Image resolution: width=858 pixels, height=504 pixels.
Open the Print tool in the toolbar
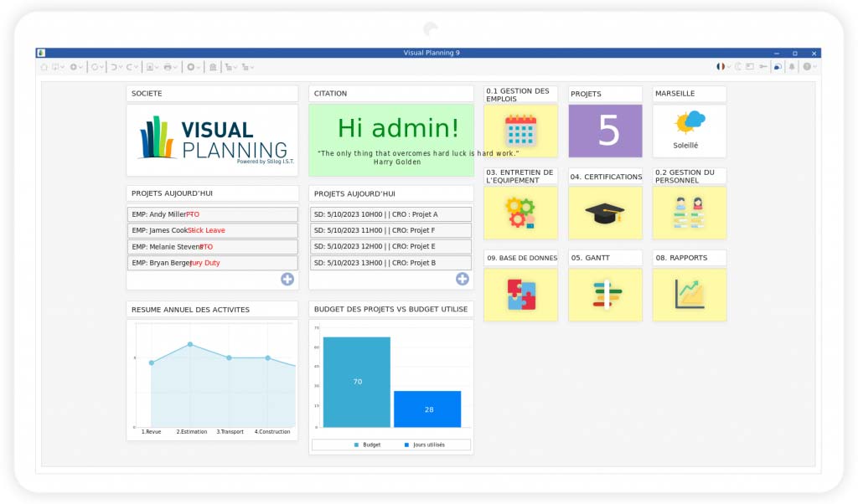(x=167, y=67)
